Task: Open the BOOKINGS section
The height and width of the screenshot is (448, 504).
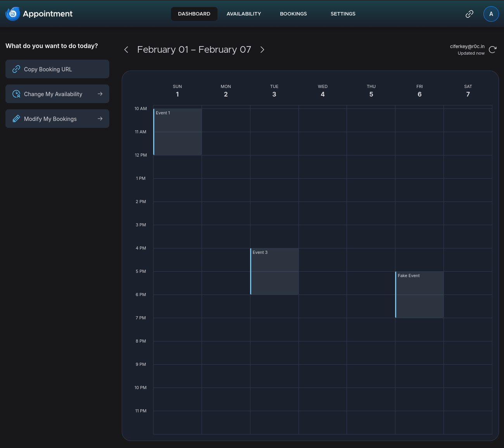Action: pos(293,14)
